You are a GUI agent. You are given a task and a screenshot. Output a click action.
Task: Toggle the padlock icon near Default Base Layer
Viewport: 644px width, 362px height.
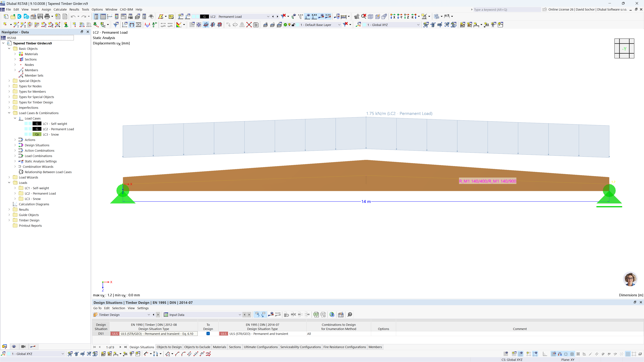(x=293, y=25)
